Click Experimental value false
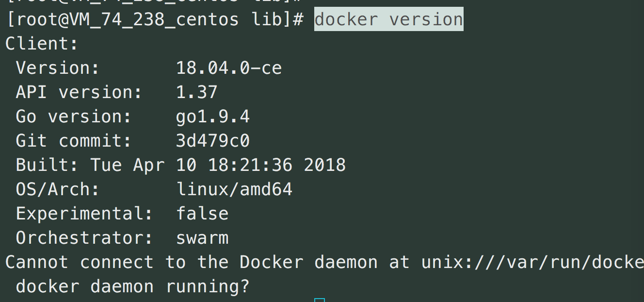 tap(202, 214)
